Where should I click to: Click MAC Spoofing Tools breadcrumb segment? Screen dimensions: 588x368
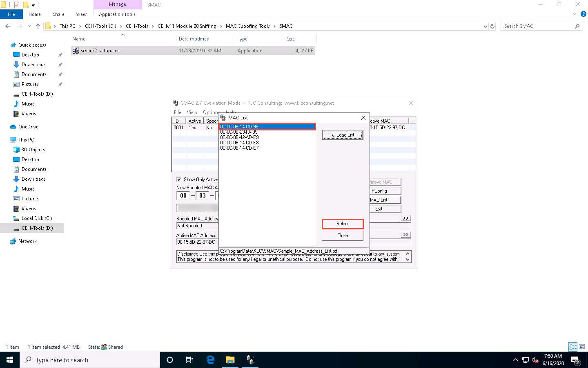pyautogui.click(x=248, y=26)
